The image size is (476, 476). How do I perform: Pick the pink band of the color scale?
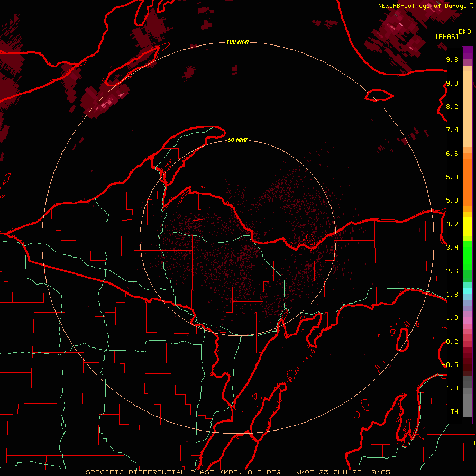pos(467,321)
